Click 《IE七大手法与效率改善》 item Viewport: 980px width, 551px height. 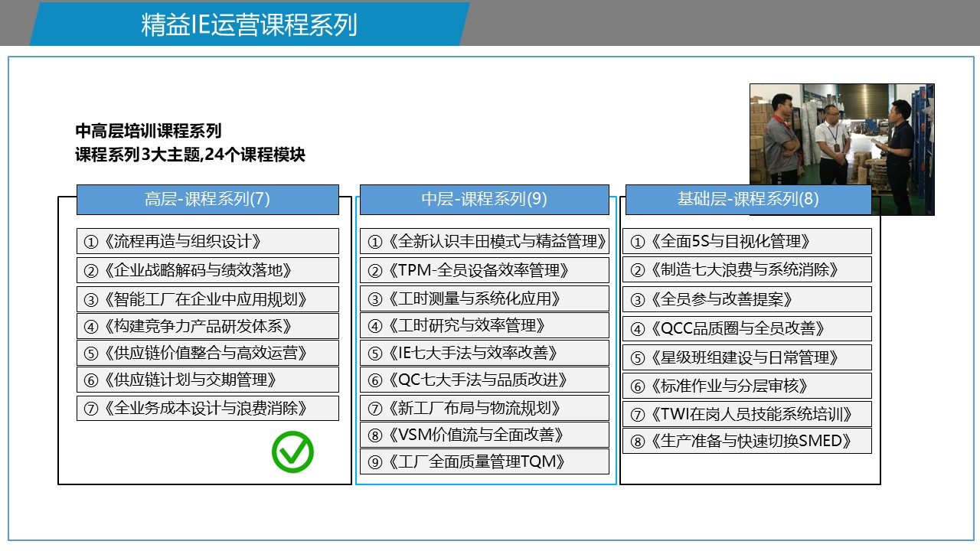point(484,353)
